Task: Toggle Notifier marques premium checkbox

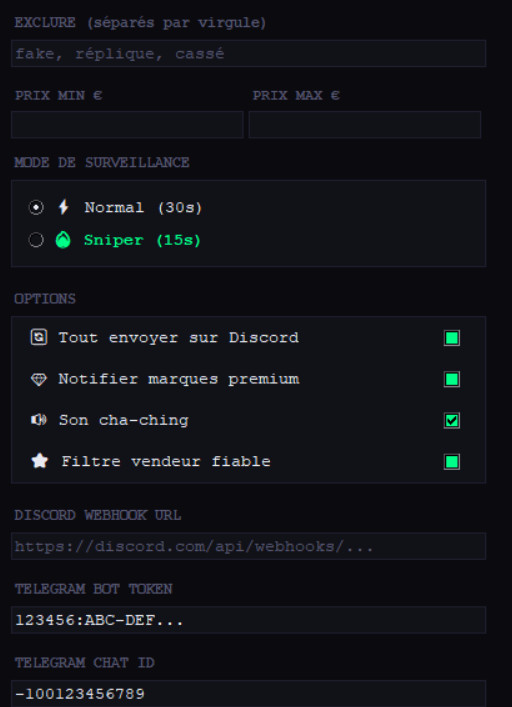Action: 452,379
